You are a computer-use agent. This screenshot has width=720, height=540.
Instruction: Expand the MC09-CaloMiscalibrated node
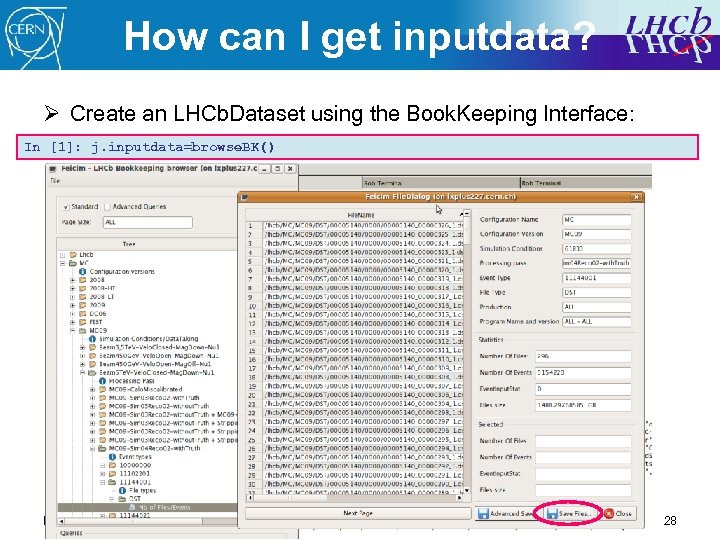(x=93, y=389)
